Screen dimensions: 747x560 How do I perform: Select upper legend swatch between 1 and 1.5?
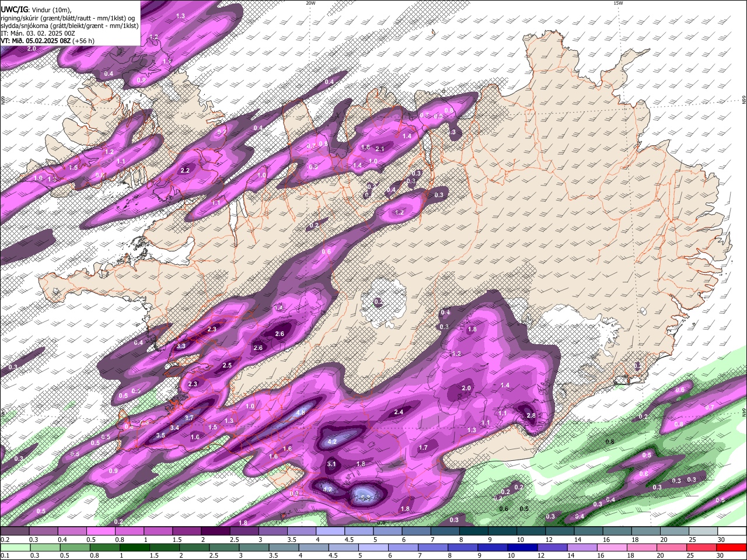coord(158,531)
